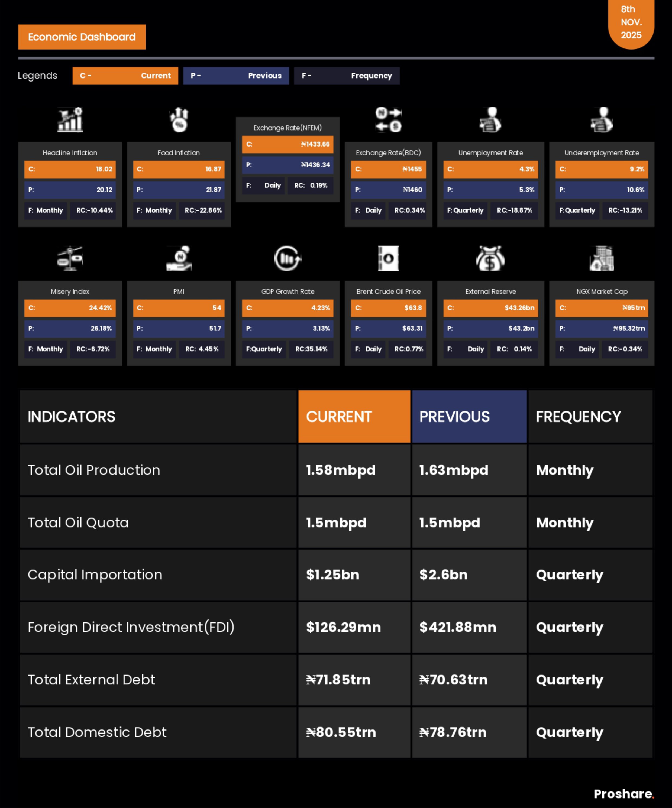Screen dimensions: 672x808
Task: Select the PREVIOUS column header
Action: click(469, 417)
